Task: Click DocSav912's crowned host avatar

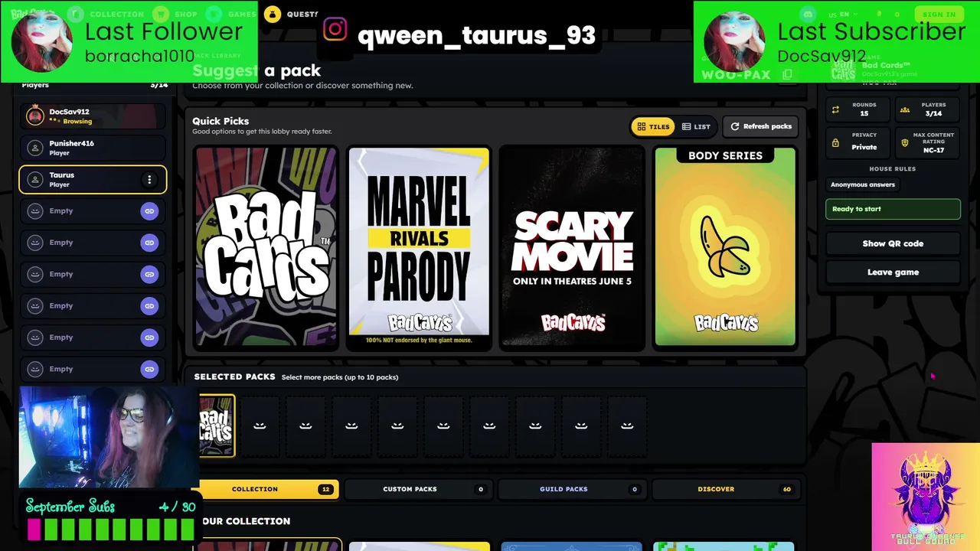Action: tap(34, 116)
